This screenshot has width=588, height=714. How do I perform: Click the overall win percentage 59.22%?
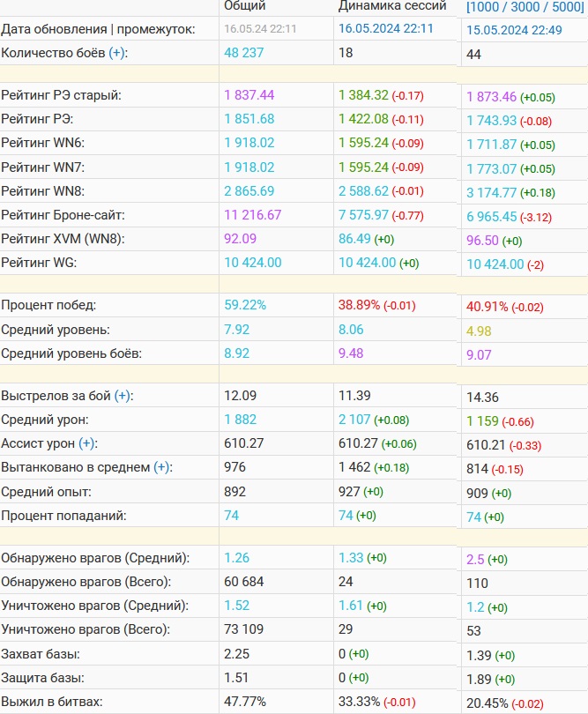pos(244,305)
